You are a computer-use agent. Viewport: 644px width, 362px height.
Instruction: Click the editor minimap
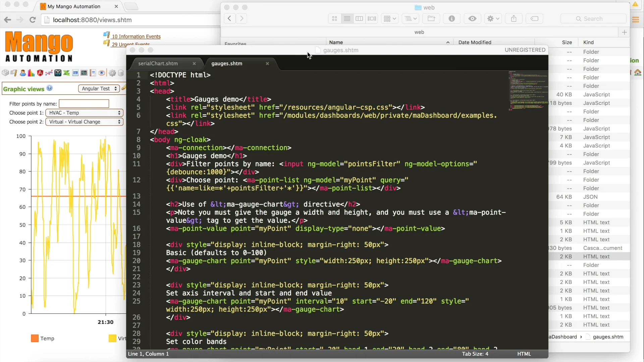[x=528, y=90]
